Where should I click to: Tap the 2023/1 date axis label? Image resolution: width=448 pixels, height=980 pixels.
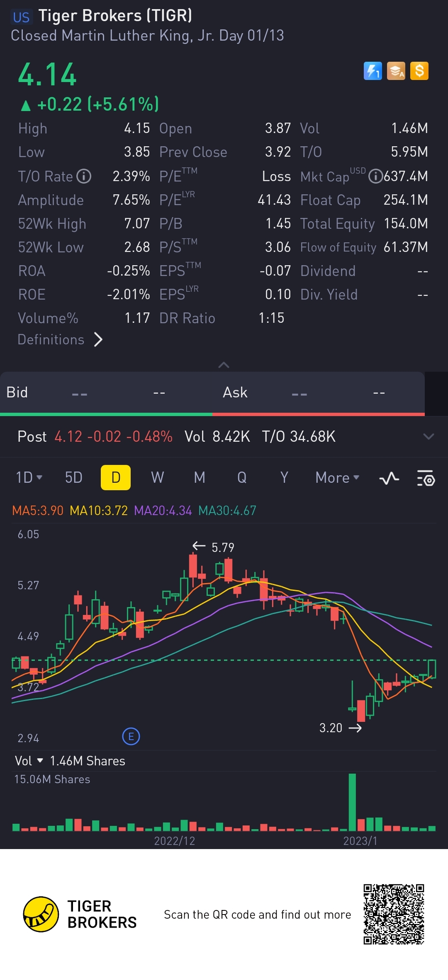[360, 841]
